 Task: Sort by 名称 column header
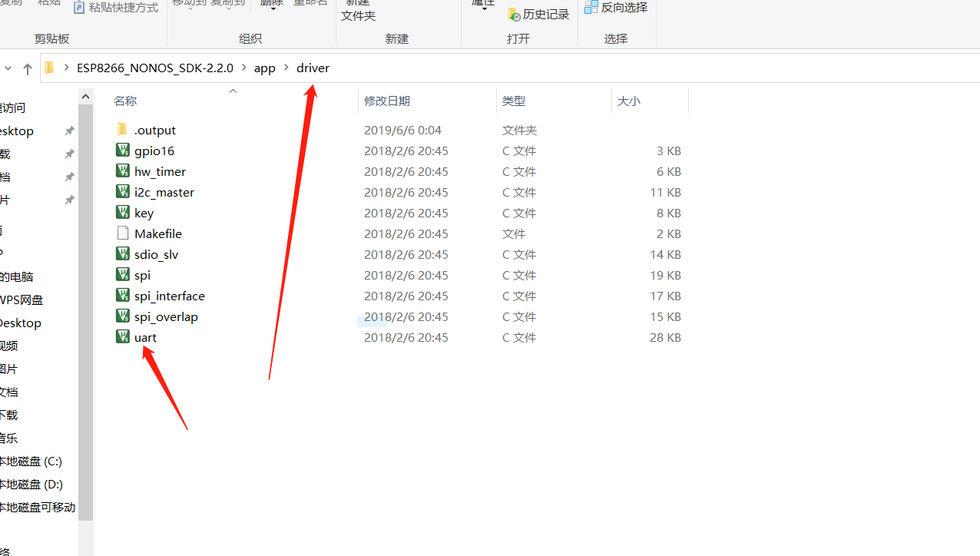tap(125, 101)
